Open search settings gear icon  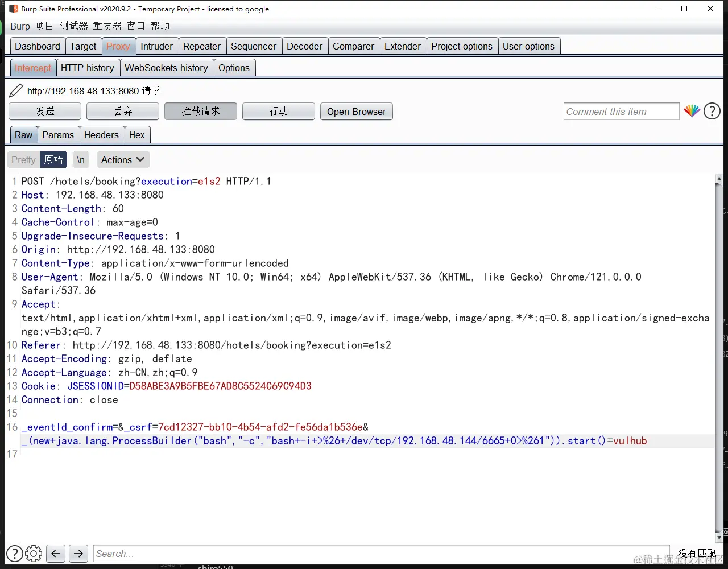click(34, 553)
